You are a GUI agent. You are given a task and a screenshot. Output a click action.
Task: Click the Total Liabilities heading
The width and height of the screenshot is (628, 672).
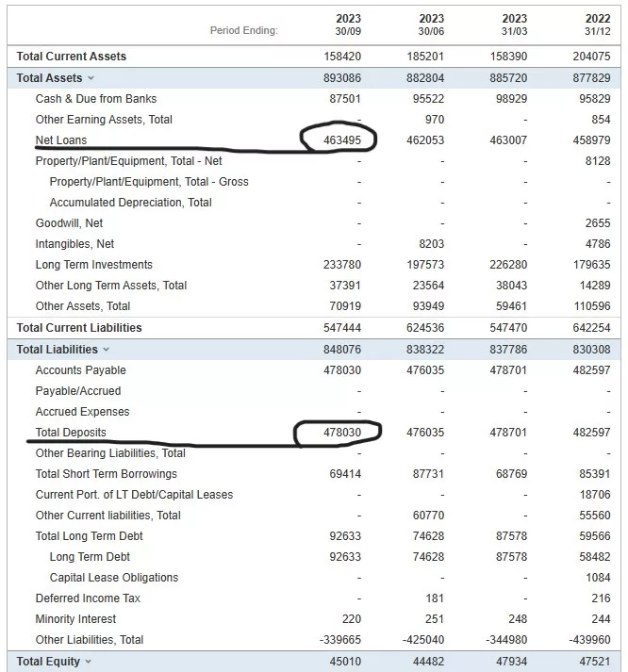pyautogui.click(x=57, y=350)
